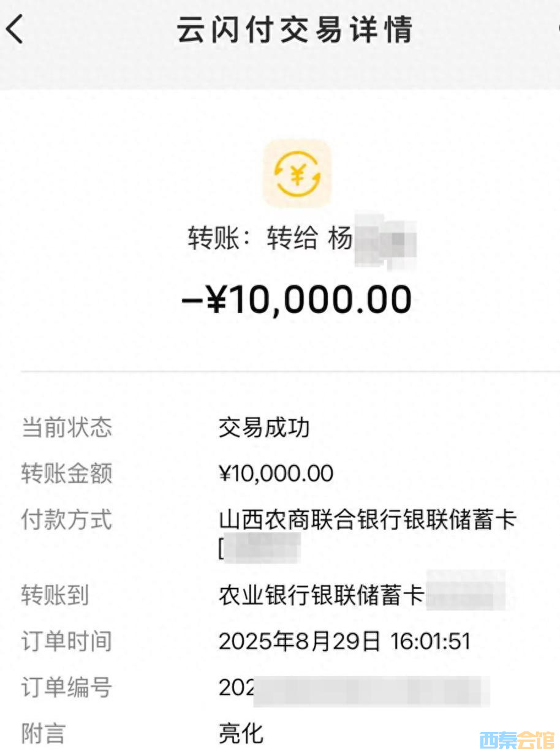
Task: Tap the 交易成功 status text
Action: (x=264, y=428)
